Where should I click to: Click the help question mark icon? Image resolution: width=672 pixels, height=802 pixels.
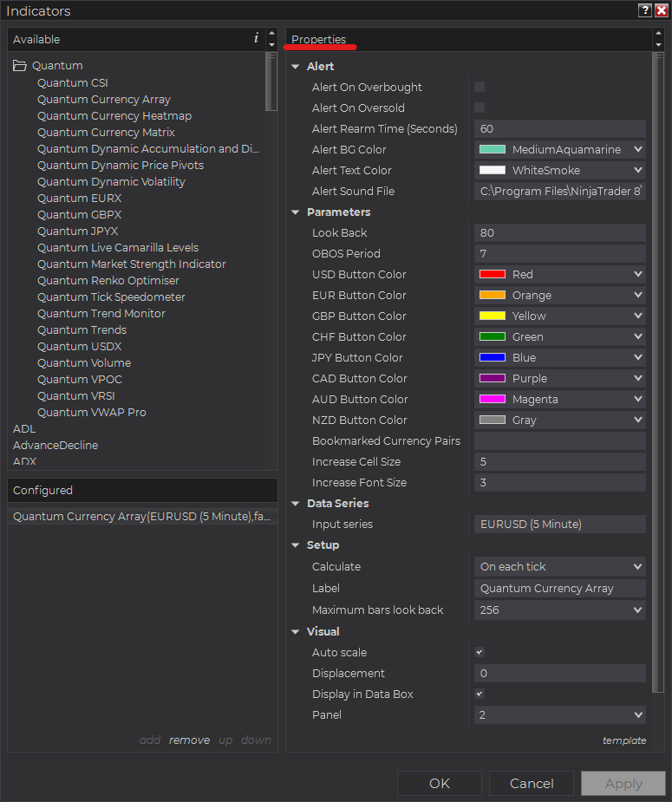point(645,10)
